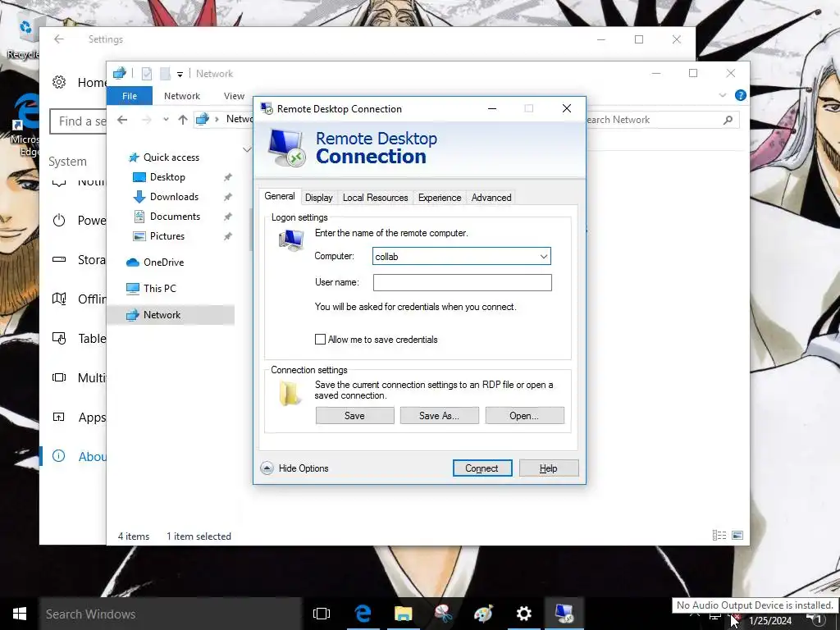The height and width of the screenshot is (630, 840).
Task: Switch explorer to large icons view
Action: [x=737, y=535]
